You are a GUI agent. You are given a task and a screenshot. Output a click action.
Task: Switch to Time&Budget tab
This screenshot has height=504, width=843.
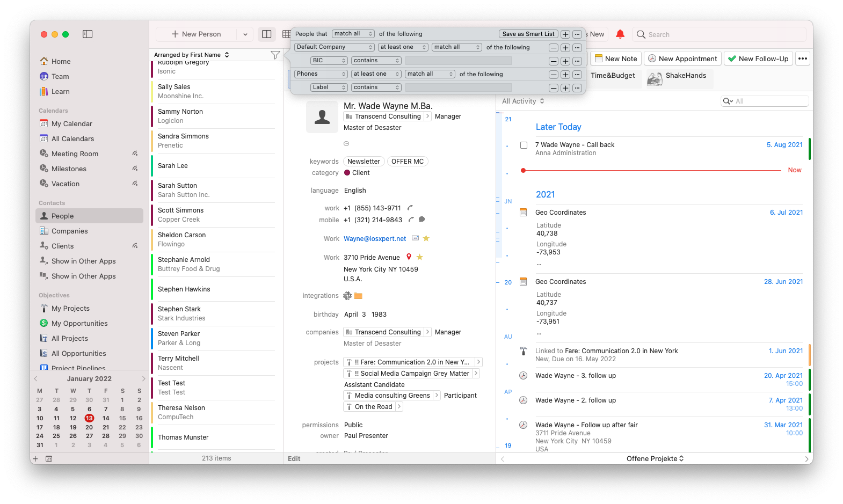pos(613,76)
